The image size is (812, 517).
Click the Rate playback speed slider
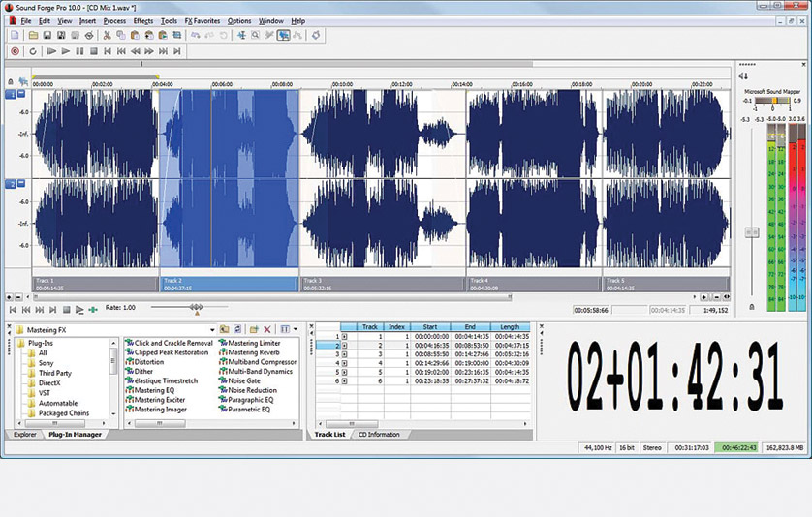197,308
